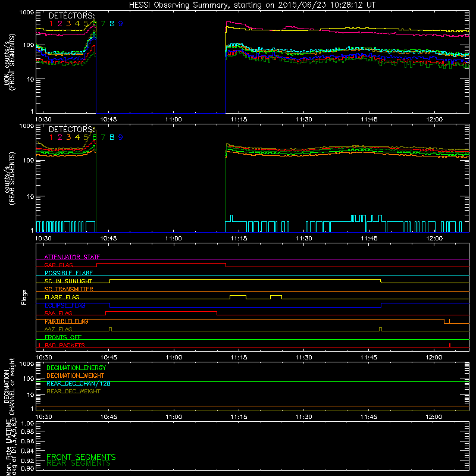This screenshot has width=476, height=476.
Task: Click the BAD PACKETS flag label
Action: 65,345
